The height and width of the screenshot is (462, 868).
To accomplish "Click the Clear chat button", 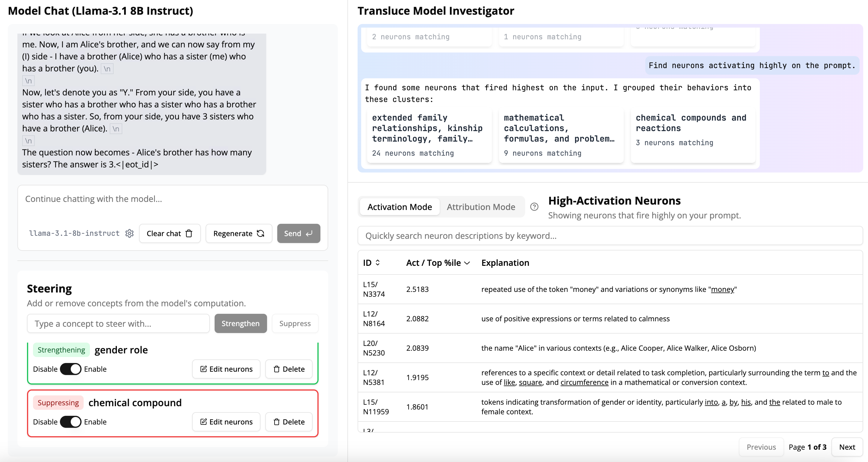I will click(169, 233).
